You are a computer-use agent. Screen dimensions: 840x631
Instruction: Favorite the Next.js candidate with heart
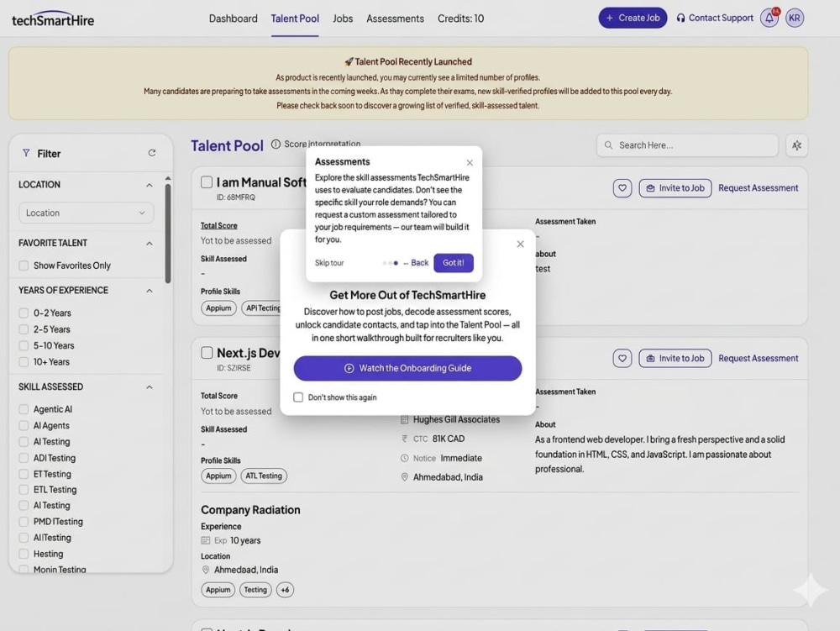coord(622,359)
